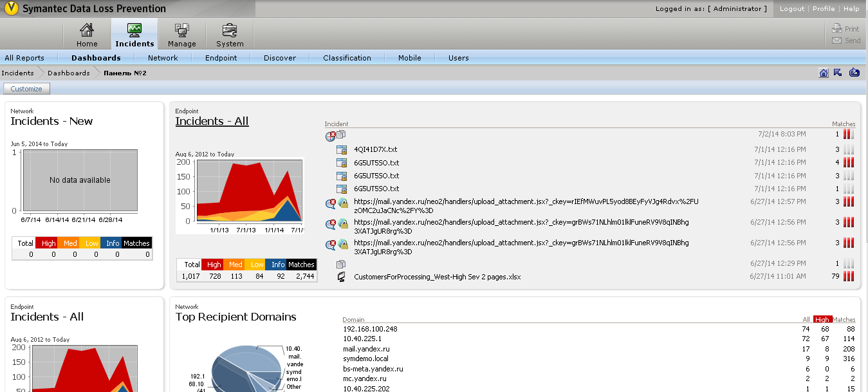
Task: Switch to the Endpoint reports tab
Action: tap(221, 58)
